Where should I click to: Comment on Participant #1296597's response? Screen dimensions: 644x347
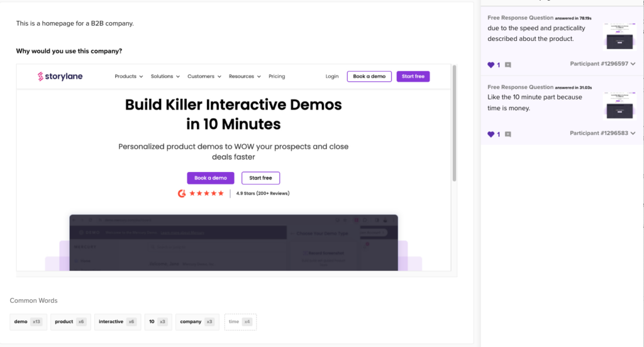(x=508, y=65)
